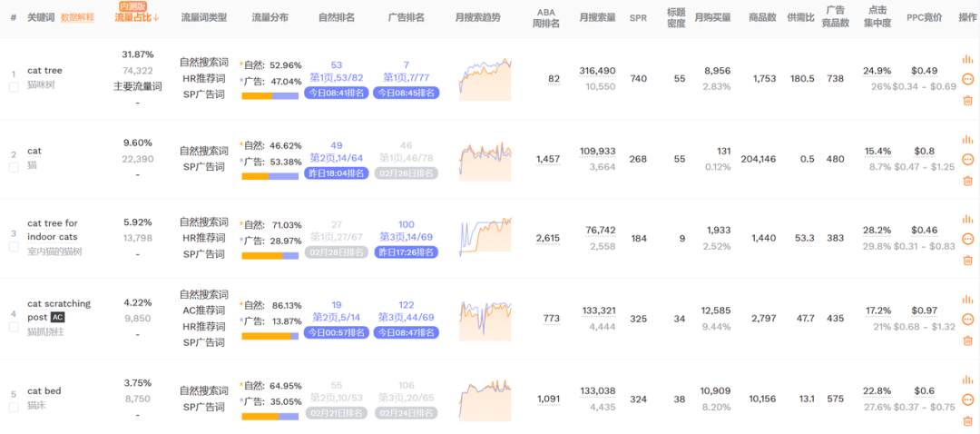Image resolution: width=980 pixels, height=434 pixels.
Task: View bar chart for cat scratching post
Action: 967,299
